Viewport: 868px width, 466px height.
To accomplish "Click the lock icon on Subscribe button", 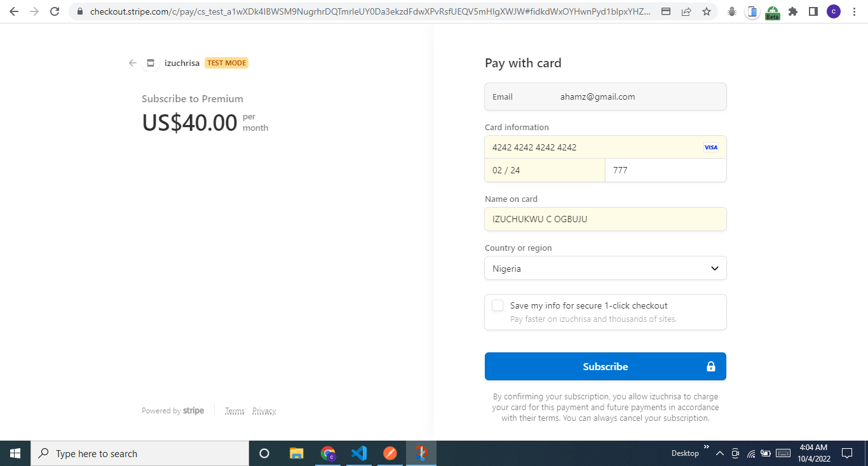I will (710, 366).
